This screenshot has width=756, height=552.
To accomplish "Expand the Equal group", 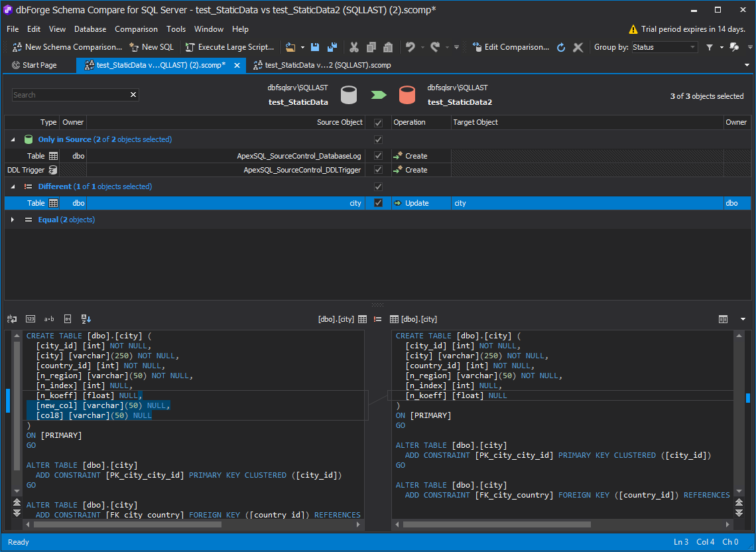I will [x=13, y=220].
